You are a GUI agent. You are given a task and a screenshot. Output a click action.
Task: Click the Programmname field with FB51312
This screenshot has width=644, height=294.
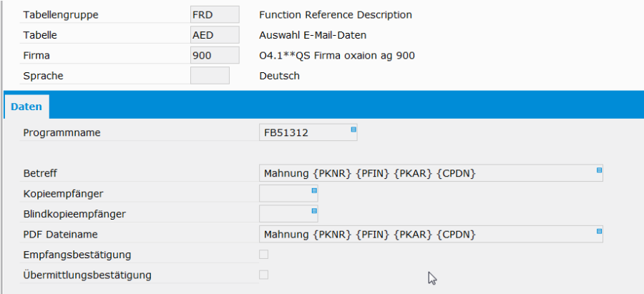tap(308, 132)
